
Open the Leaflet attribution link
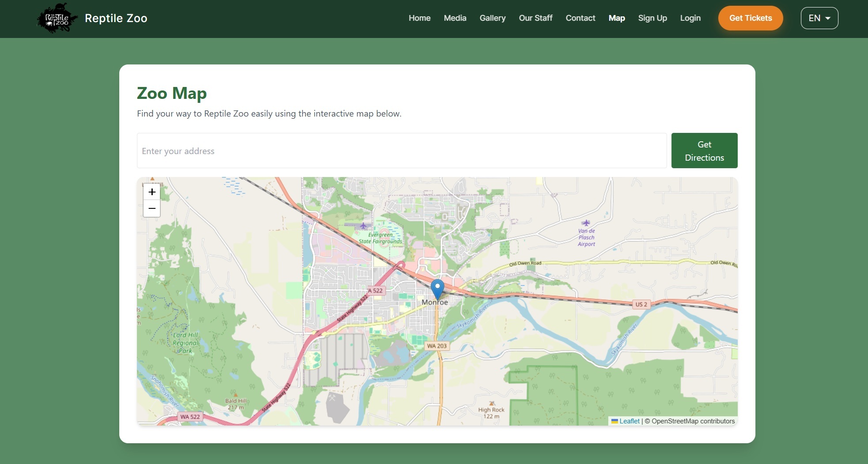629,421
